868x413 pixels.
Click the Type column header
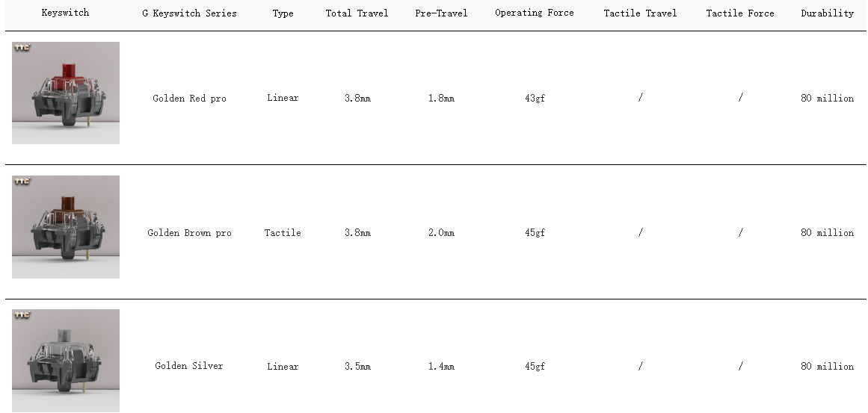point(283,13)
